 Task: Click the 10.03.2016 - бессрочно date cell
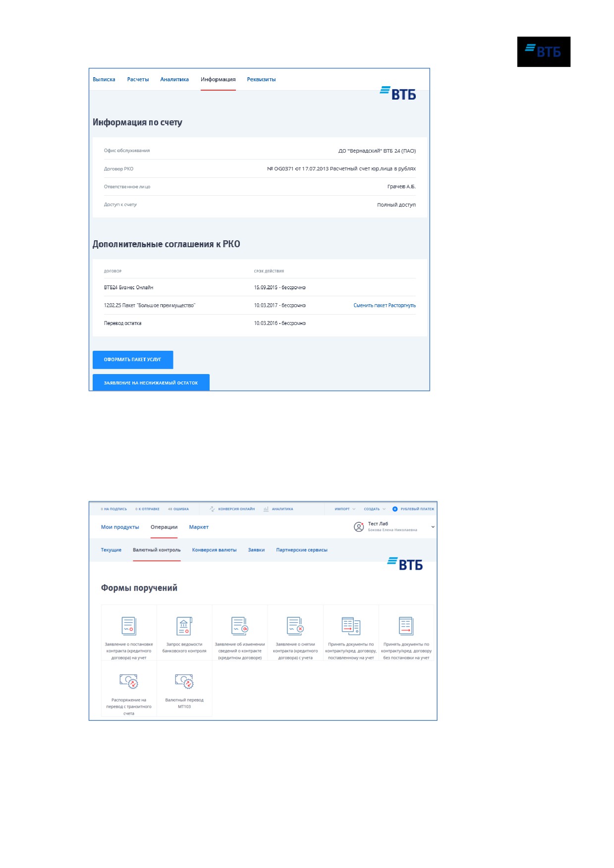tap(280, 323)
